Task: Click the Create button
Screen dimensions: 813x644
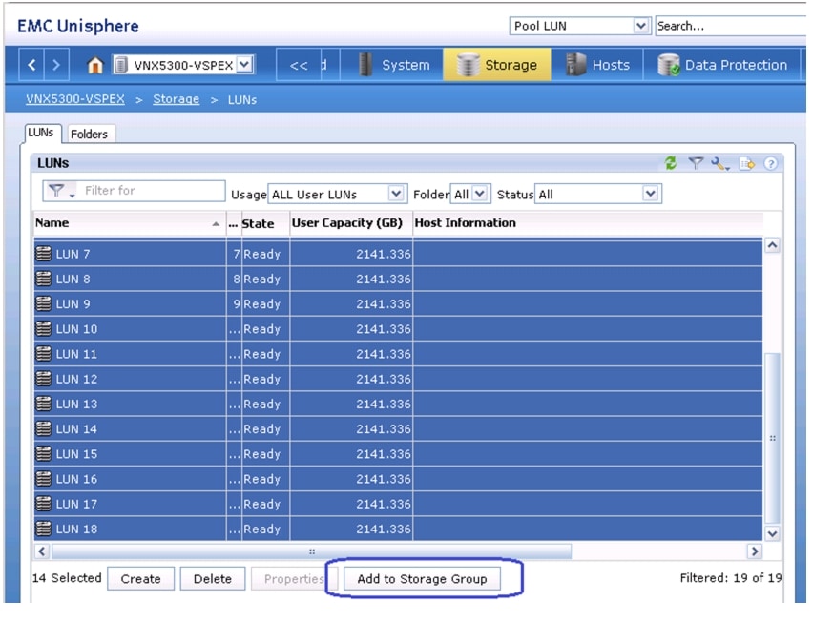Action: tap(140, 579)
